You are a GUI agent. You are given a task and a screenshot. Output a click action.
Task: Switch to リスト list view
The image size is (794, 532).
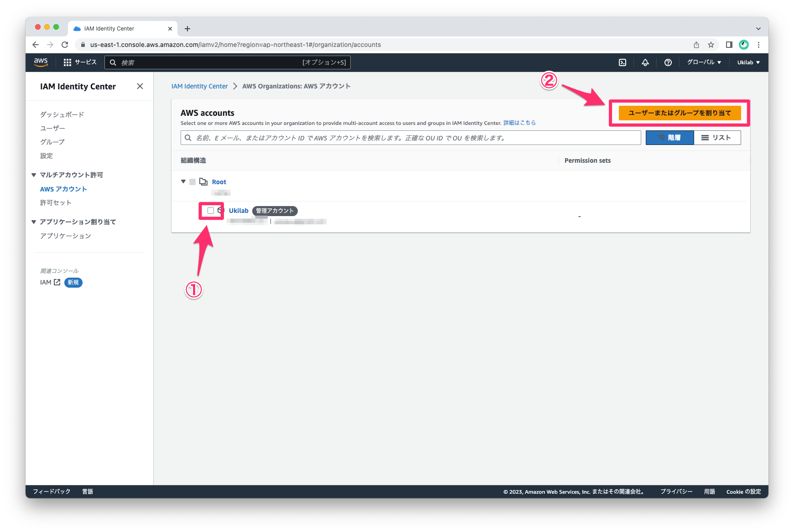pyautogui.click(x=717, y=138)
